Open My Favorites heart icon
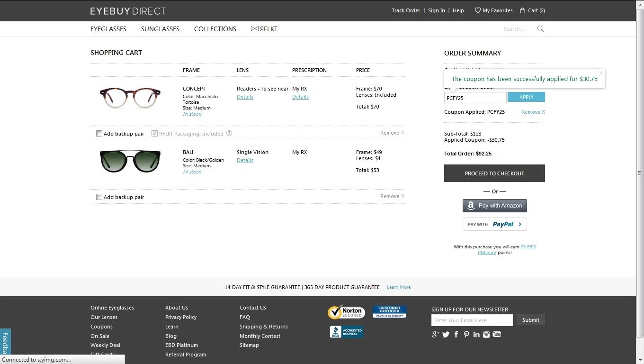Screen dimensions: 644x364 point(478,10)
